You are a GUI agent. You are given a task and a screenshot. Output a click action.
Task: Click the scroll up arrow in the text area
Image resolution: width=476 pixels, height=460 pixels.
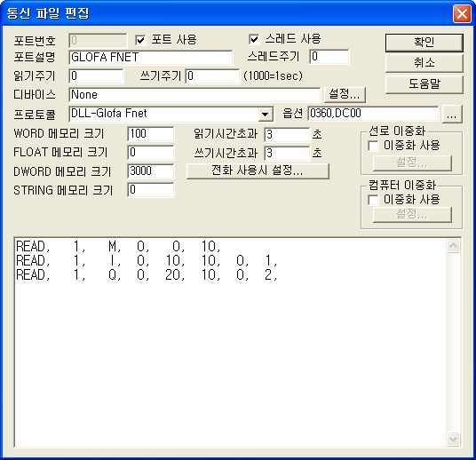click(x=453, y=246)
